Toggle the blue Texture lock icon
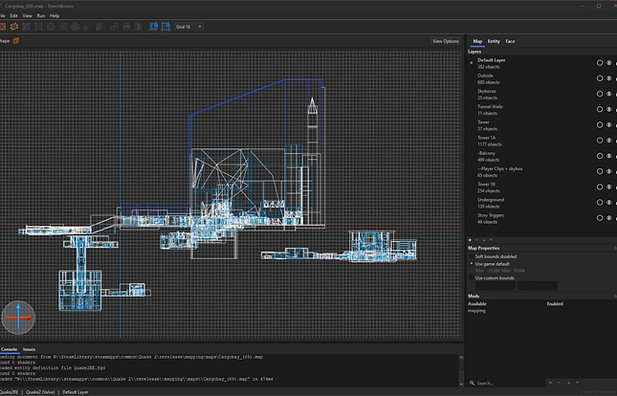 [x=154, y=26]
